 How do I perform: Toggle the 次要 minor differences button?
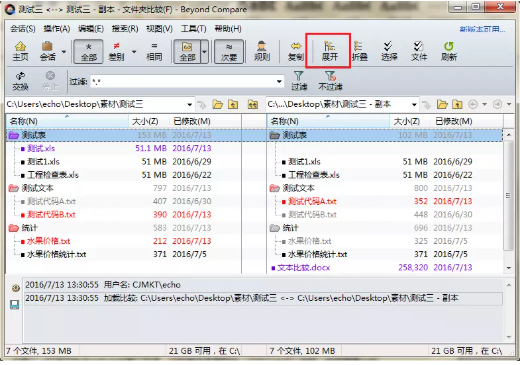229,51
